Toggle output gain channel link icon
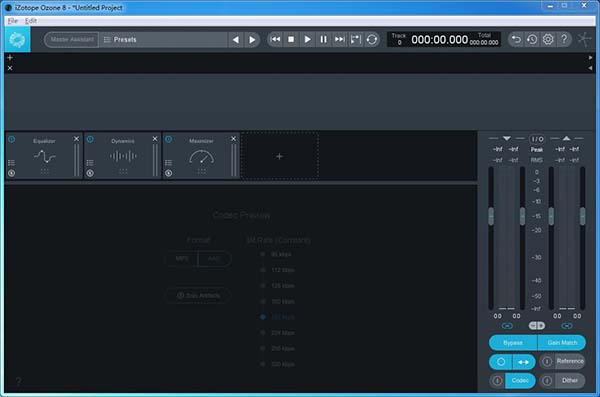 [x=567, y=326]
